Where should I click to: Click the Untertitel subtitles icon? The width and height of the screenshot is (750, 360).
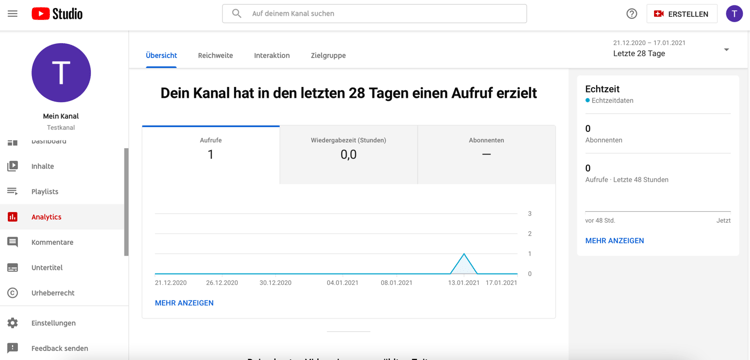coord(12,268)
